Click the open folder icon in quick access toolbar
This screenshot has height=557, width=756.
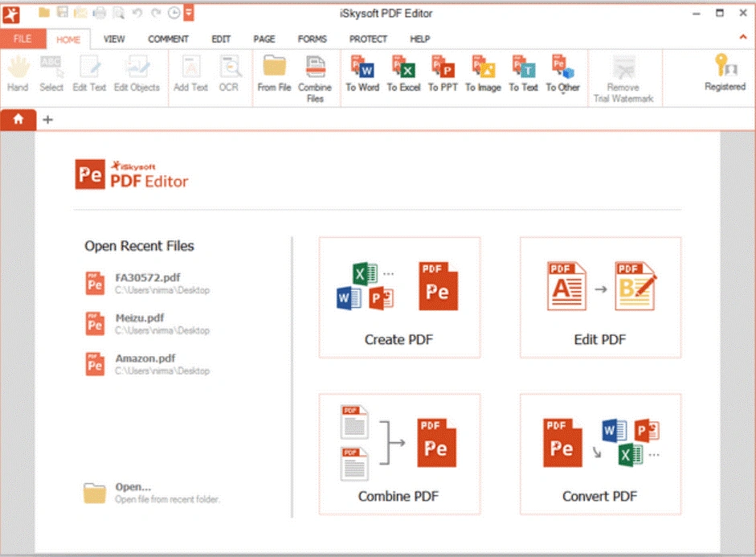(x=44, y=13)
